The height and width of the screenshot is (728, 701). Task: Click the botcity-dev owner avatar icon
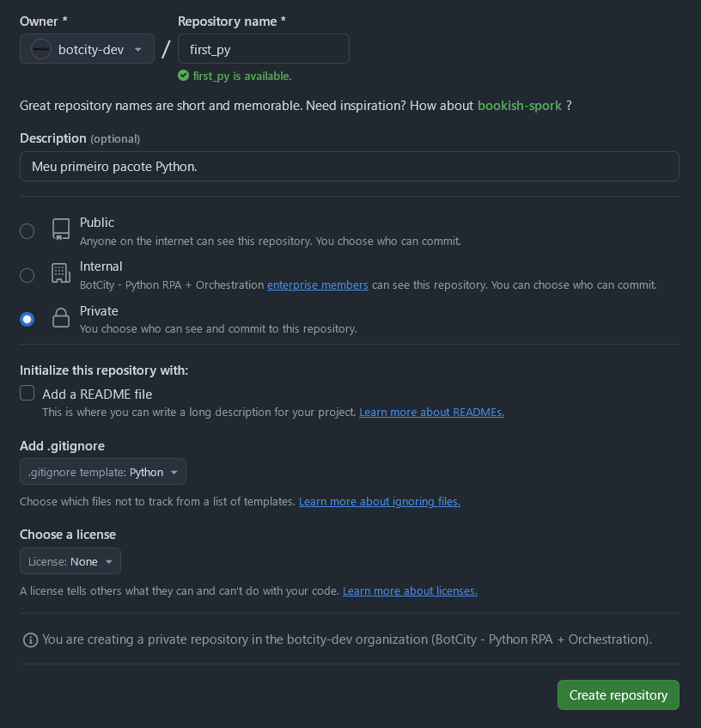(x=41, y=49)
